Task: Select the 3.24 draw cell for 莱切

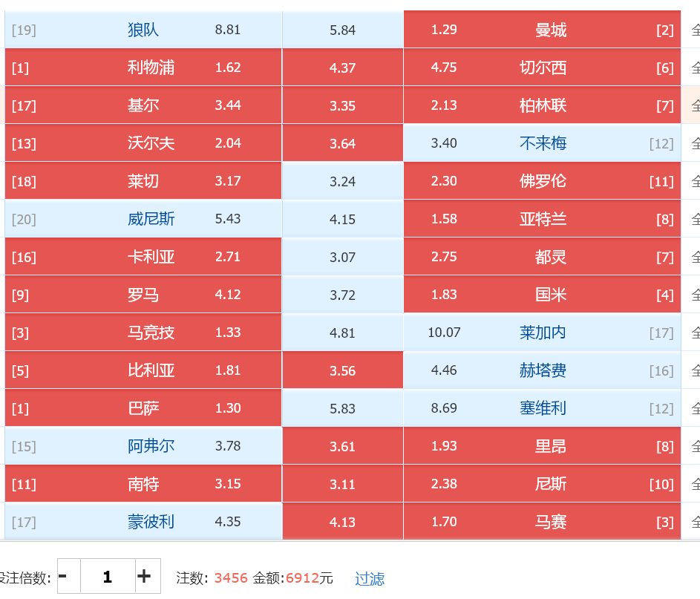Action: [x=343, y=181]
